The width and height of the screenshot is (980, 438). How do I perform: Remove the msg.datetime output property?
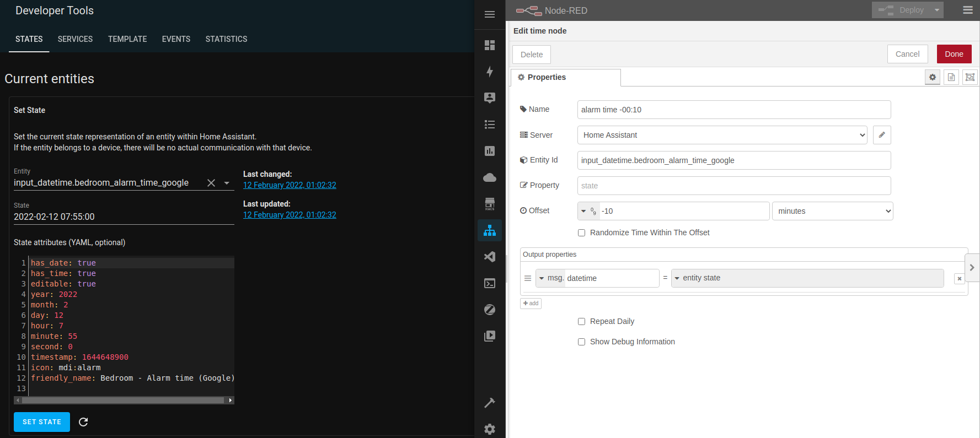[x=960, y=279]
